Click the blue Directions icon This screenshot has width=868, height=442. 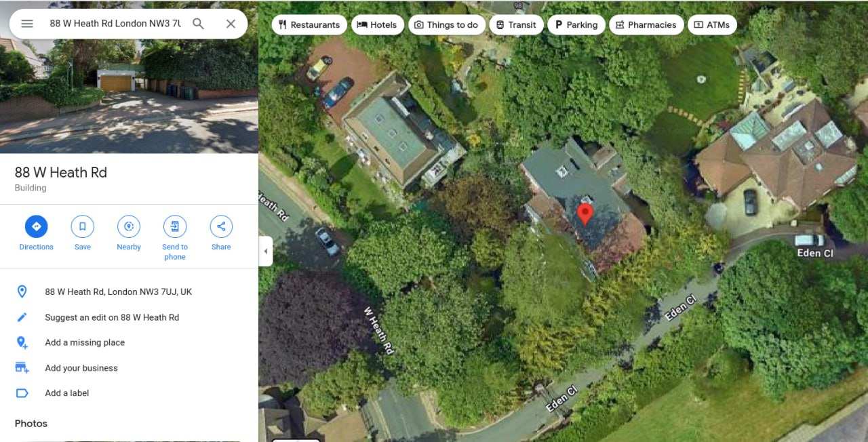coord(37,226)
